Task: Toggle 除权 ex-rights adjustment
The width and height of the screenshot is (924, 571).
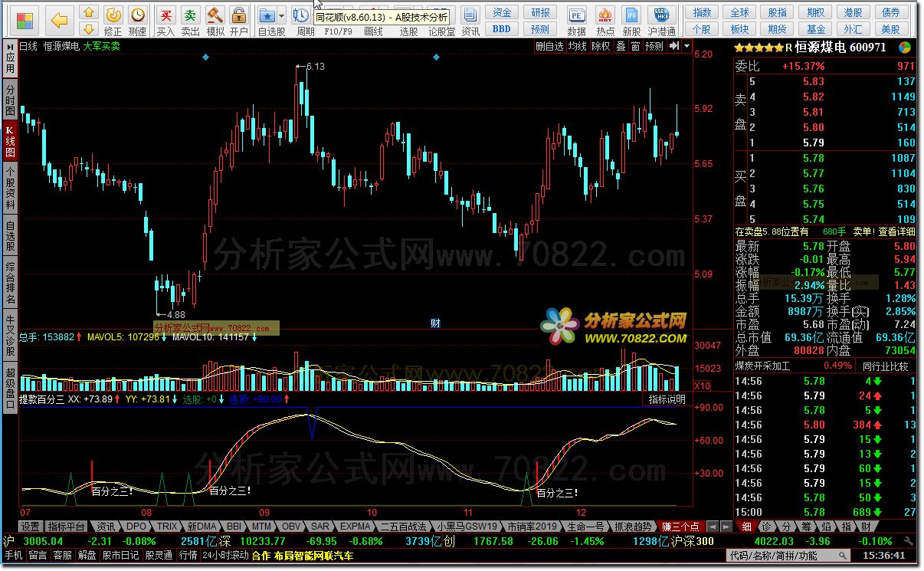Action: 601,46
